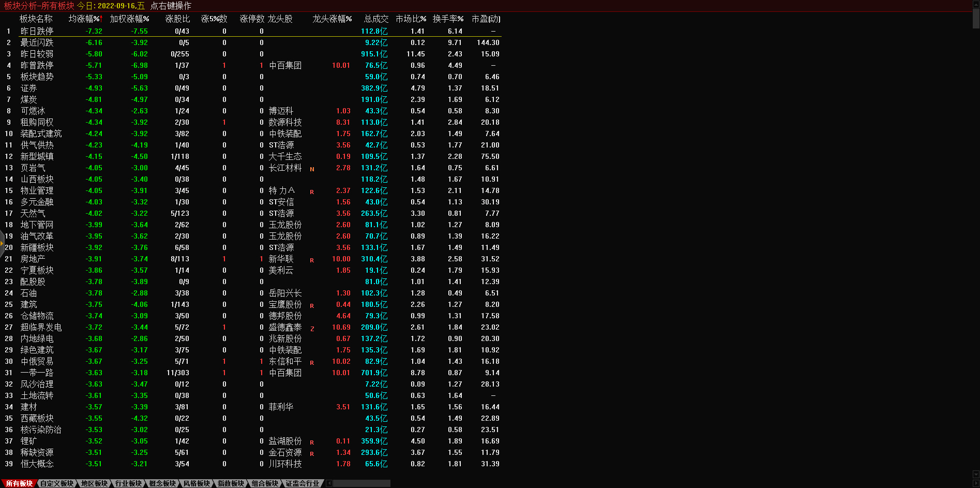980x488 pixels.
Task: Click the left edge panel expand handle
Action: click(2, 242)
